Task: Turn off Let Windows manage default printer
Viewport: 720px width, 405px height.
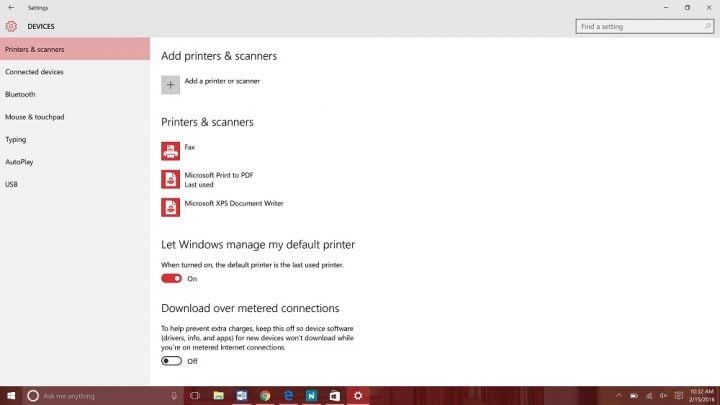Action: [x=171, y=279]
